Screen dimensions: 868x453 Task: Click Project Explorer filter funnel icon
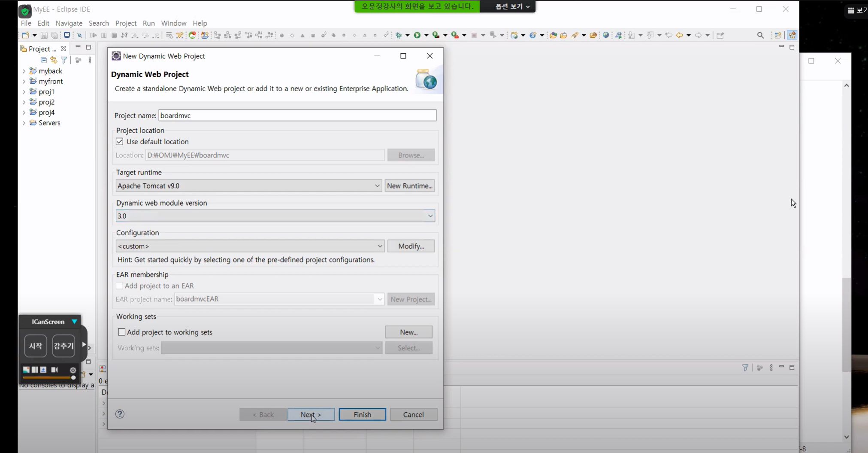[x=64, y=60]
